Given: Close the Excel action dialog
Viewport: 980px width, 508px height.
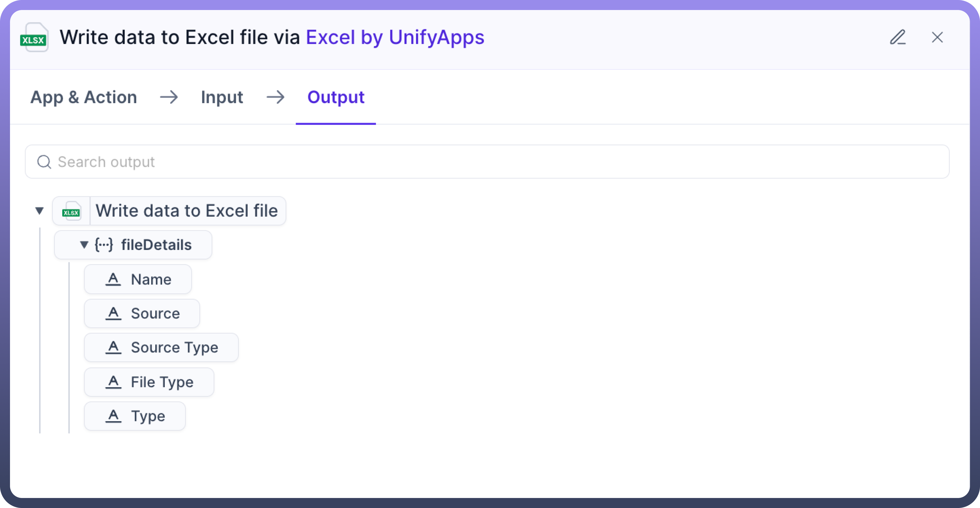Looking at the screenshot, I should [x=937, y=37].
